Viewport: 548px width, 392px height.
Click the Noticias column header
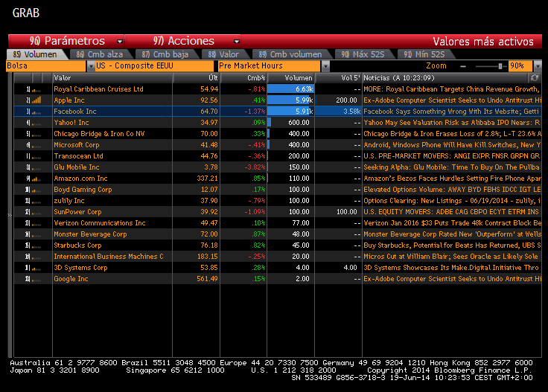446,78
